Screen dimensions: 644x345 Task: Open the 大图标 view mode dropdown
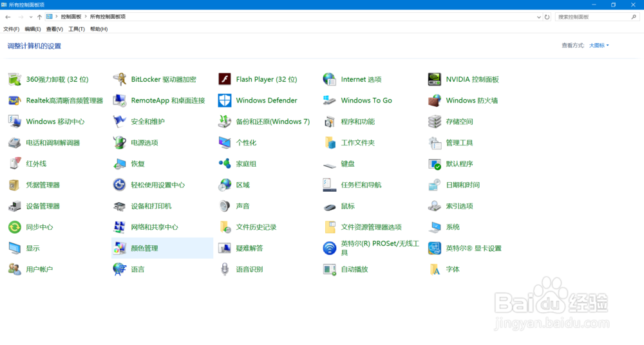(599, 45)
